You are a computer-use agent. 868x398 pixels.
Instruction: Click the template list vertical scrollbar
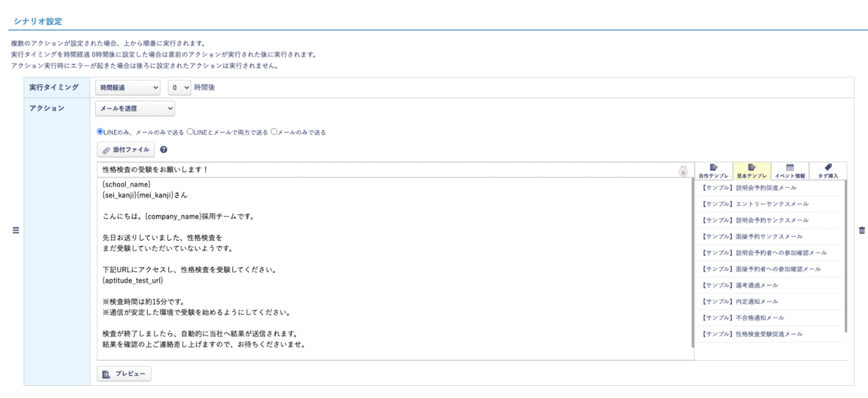click(x=845, y=256)
